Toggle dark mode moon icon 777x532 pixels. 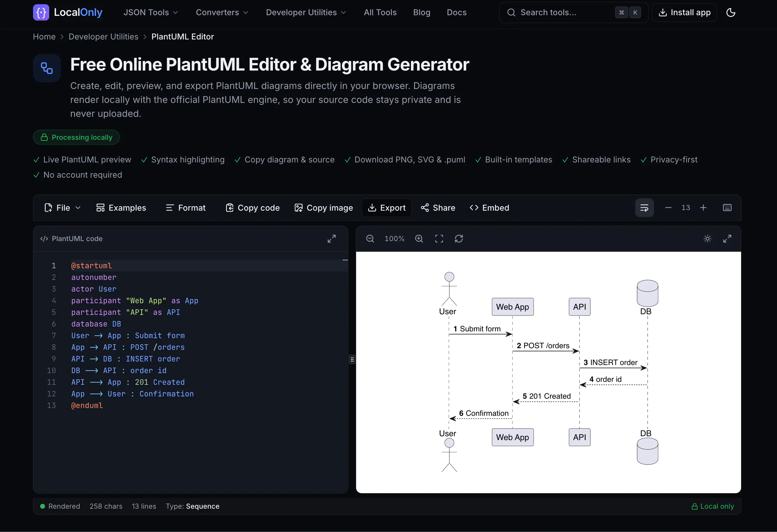[731, 12]
